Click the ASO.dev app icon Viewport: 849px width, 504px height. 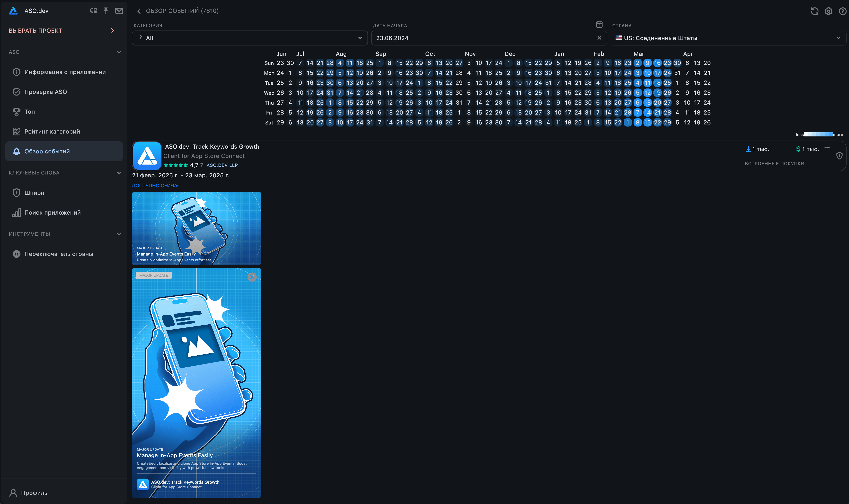pos(147,155)
